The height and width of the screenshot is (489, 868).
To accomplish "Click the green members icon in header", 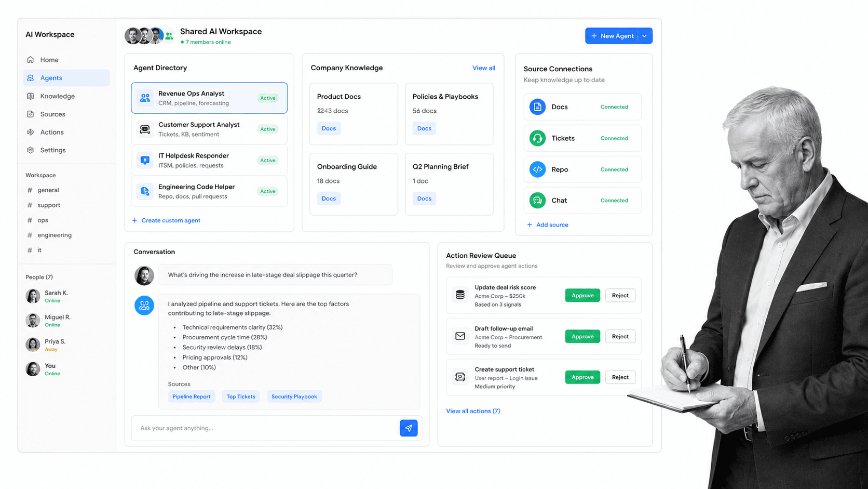I will point(169,36).
